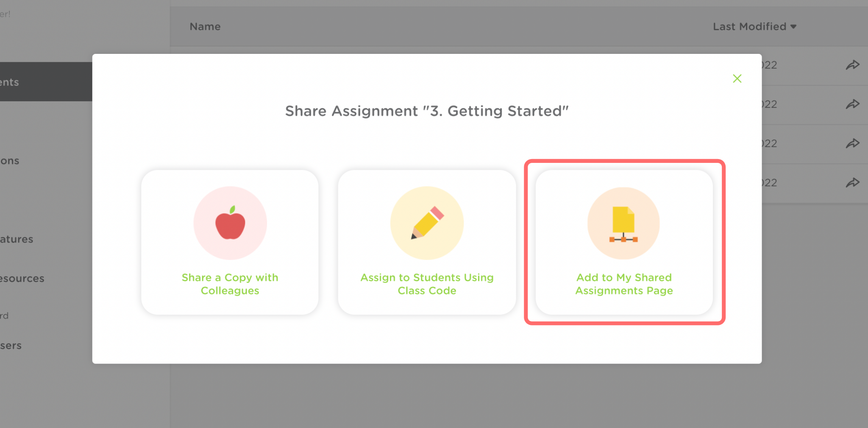Pick Add to My Shared Assignments Page label

(x=624, y=284)
